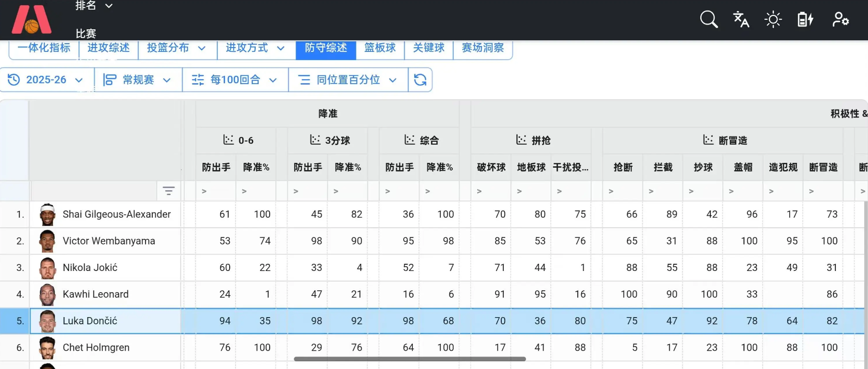Click the scatter chart icon beside 0-6
The image size is (868, 369).
tap(228, 140)
